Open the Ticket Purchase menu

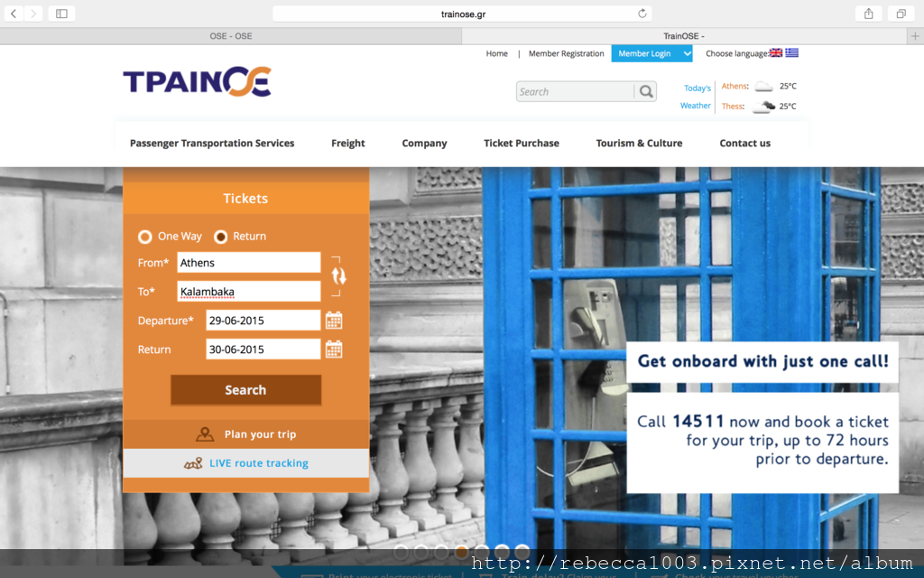pos(522,144)
